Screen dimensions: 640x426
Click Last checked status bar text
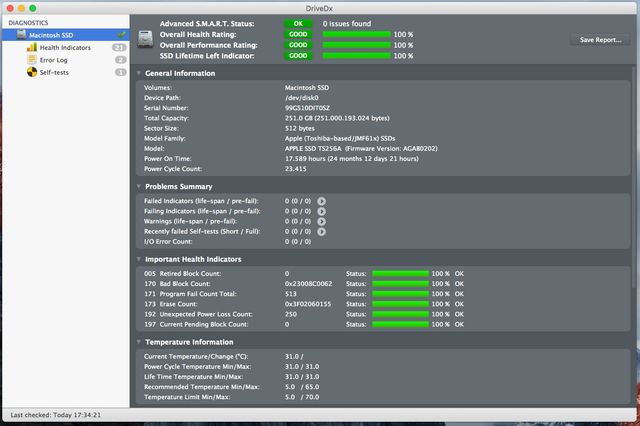click(56, 415)
